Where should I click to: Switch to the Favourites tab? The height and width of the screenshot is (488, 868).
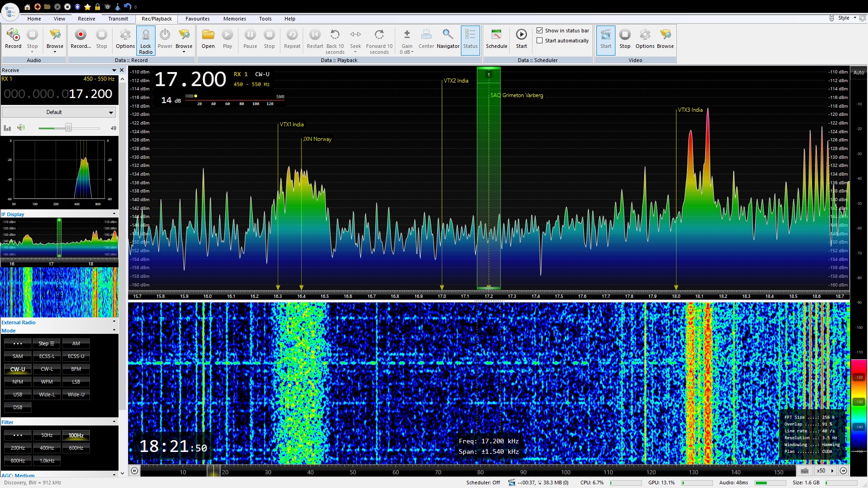click(x=197, y=19)
